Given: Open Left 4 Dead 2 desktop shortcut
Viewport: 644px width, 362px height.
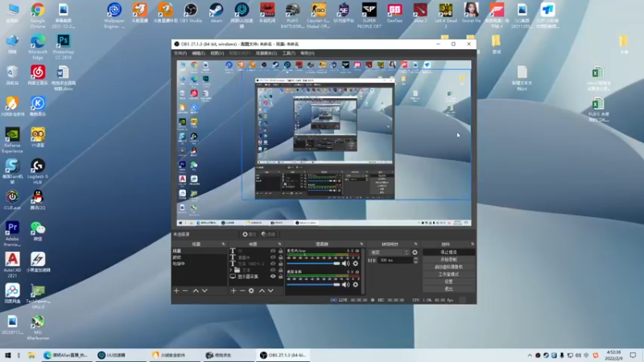Looking at the screenshot, I should (446, 15).
